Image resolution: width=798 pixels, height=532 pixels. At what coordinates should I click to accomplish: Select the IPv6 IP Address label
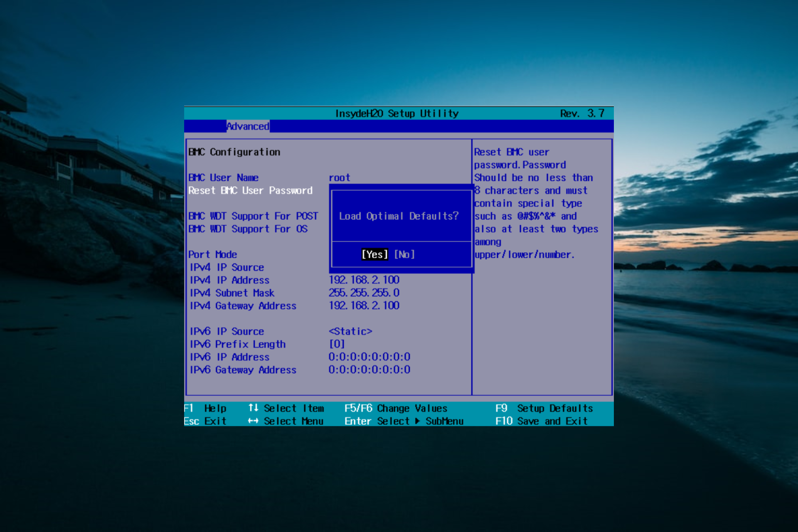coord(230,357)
